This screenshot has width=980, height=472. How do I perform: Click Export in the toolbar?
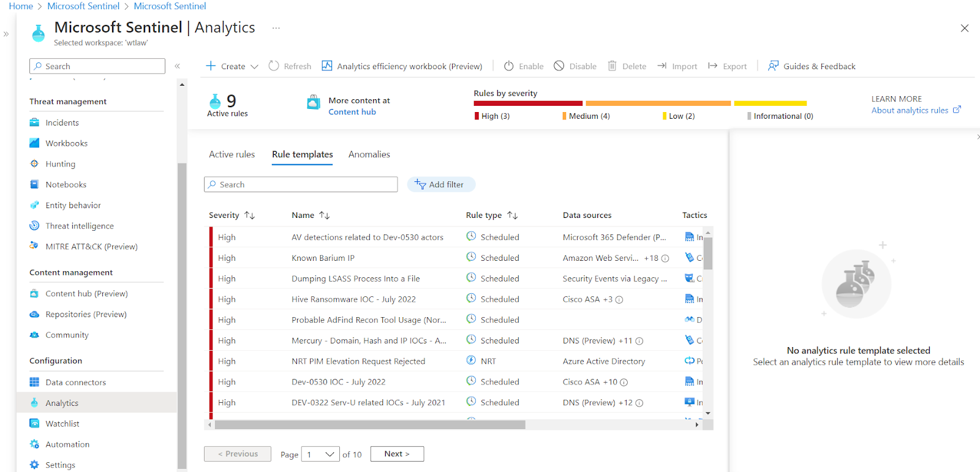[728, 66]
